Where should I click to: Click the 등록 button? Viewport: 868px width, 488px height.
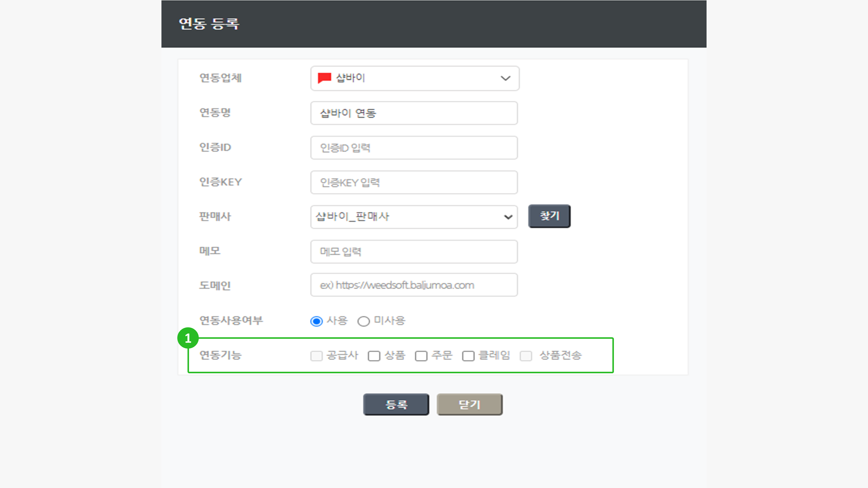[396, 404]
